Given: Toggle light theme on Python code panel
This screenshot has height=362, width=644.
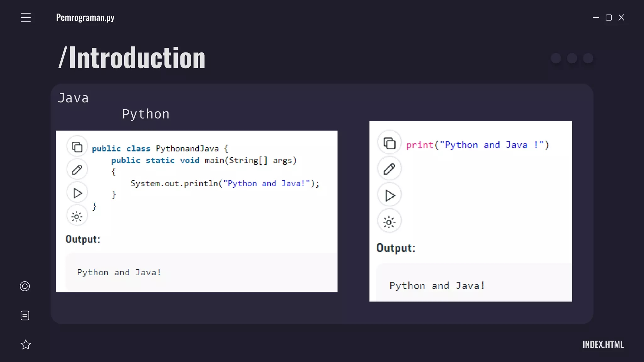Looking at the screenshot, I should point(390,222).
